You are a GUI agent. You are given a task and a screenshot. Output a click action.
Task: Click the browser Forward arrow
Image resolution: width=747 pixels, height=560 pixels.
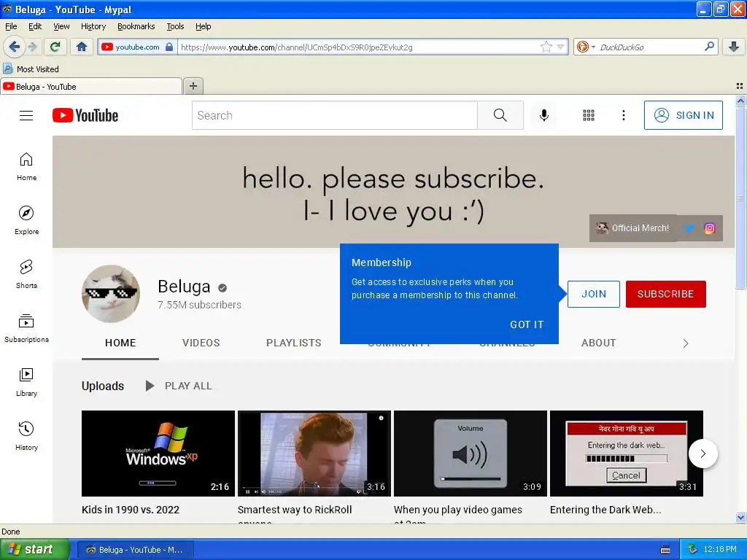click(x=32, y=47)
